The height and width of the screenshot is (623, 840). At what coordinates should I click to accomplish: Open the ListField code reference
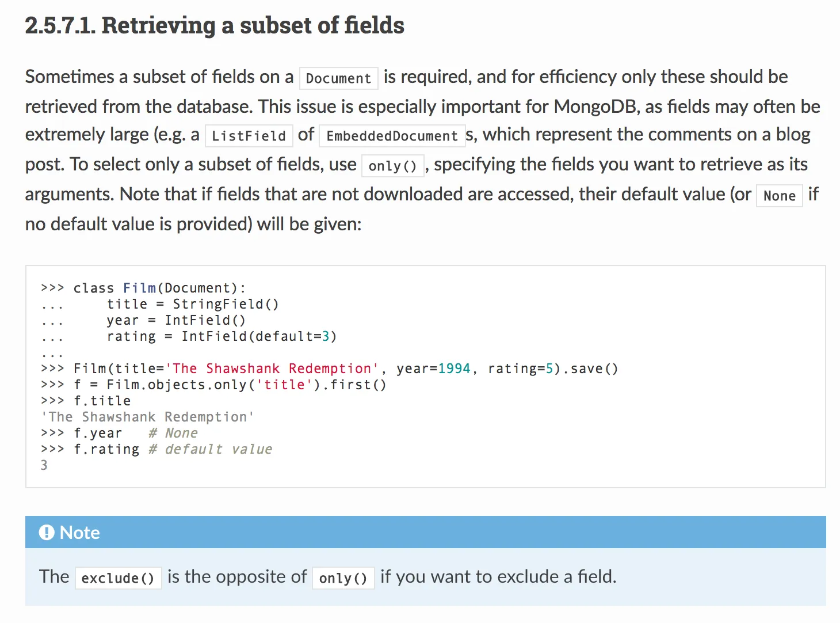pyautogui.click(x=249, y=136)
